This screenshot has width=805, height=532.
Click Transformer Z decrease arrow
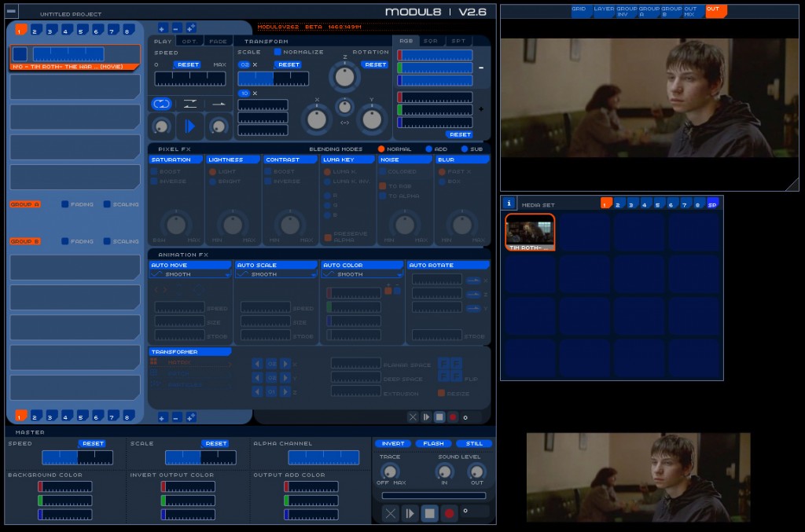pyautogui.click(x=258, y=391)
